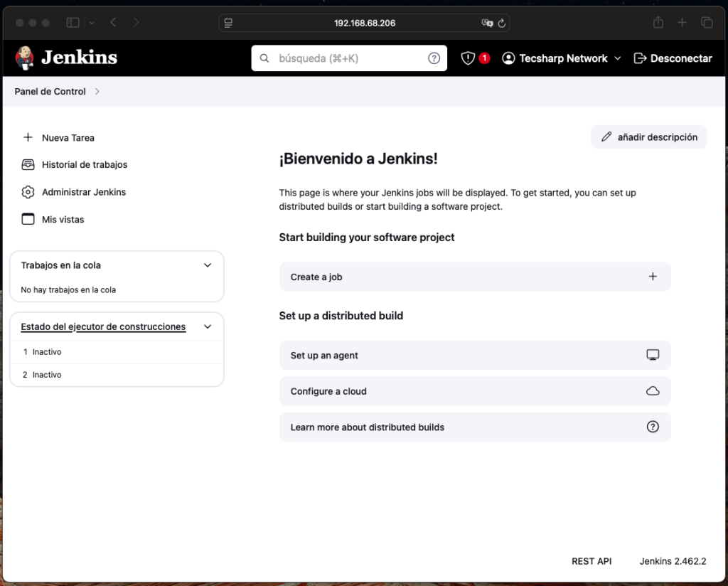This screenshot has height=586, width=728.
Task: Open search help question mark icon
Action: coord(434,58)
